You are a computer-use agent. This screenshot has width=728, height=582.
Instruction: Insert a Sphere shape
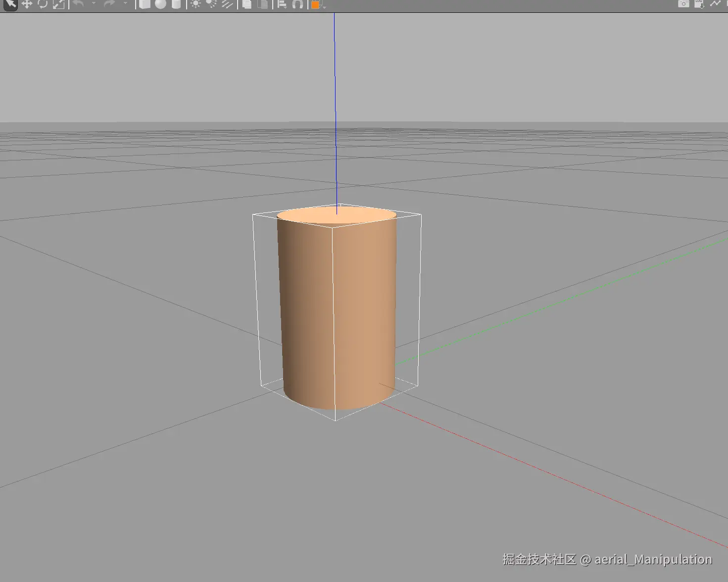click(x=160, y=4)
